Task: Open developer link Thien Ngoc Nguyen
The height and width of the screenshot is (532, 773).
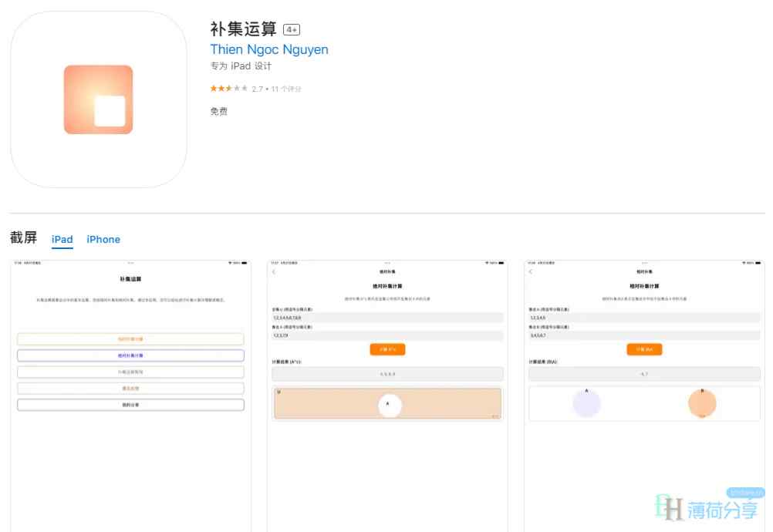Action: (x=268, y=49)
